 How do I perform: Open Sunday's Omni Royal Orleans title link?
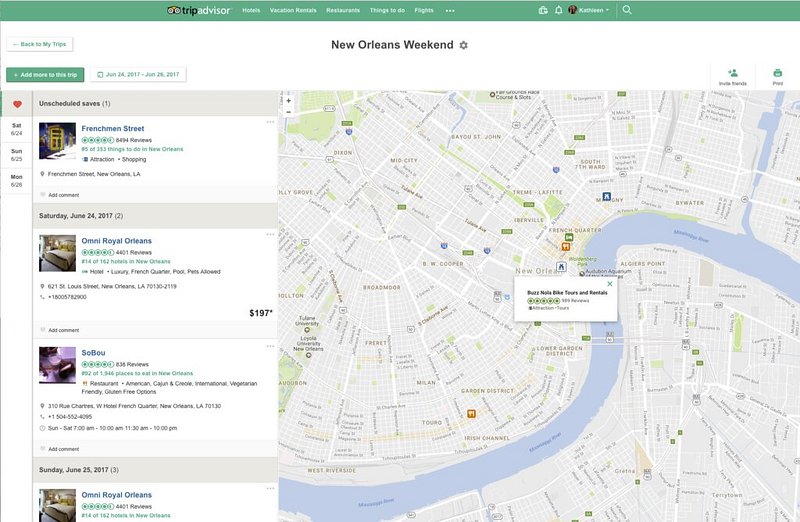point(116,495)
